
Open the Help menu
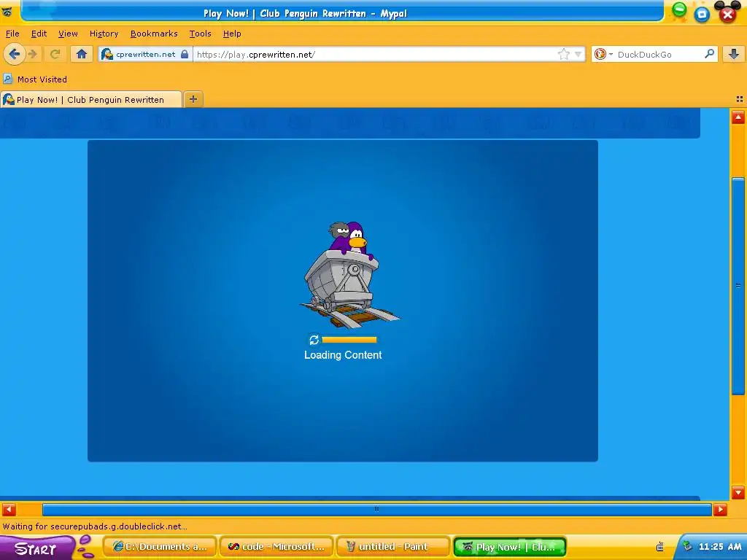click(232, 34)
